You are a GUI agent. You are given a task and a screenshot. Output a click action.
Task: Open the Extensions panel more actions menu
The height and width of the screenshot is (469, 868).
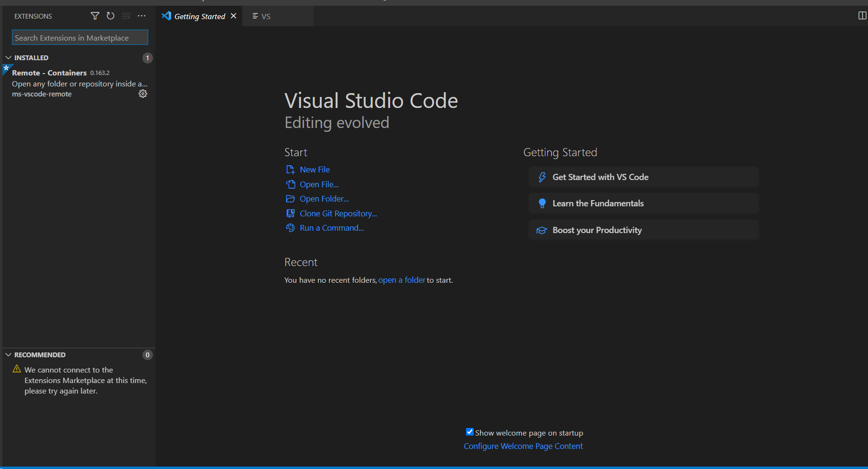pyautogui.click(x=141, y=16)
